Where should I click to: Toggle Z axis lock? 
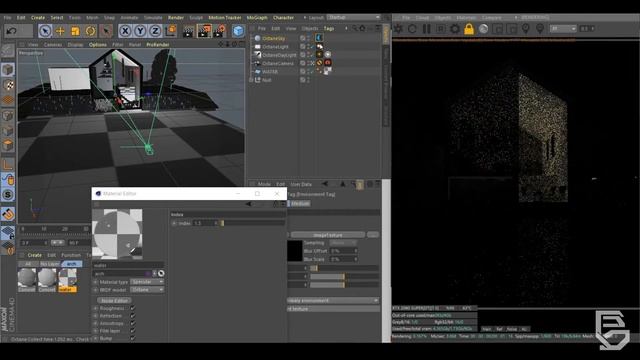pyautogui.click(x=156, y=31)
